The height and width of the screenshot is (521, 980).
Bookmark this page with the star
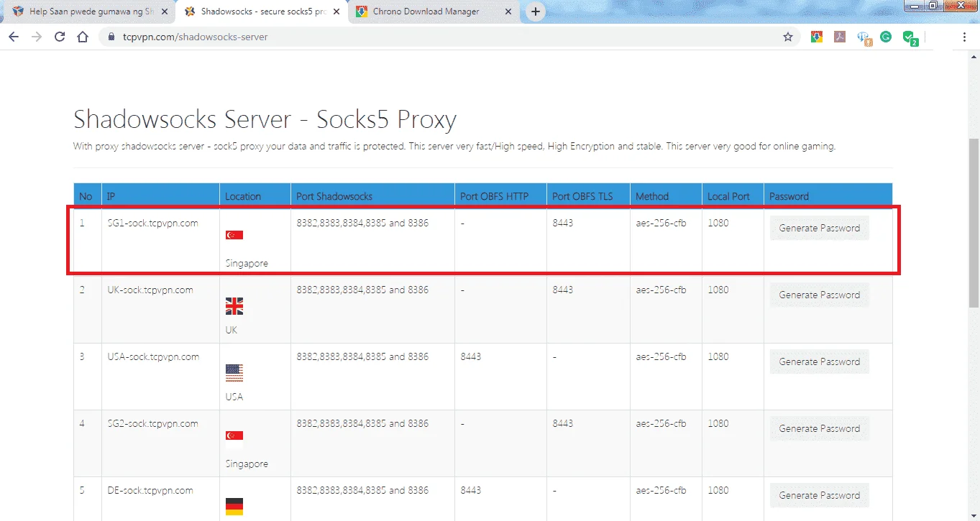788,37
